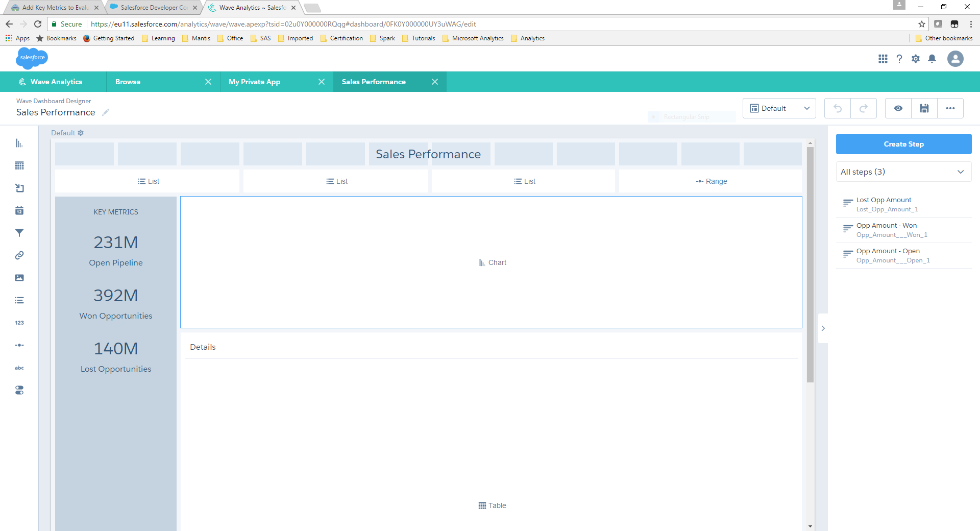This screenshot has height=531, width=980.
Task: Add a link widget from the sidebar
Action: (19, 255)
